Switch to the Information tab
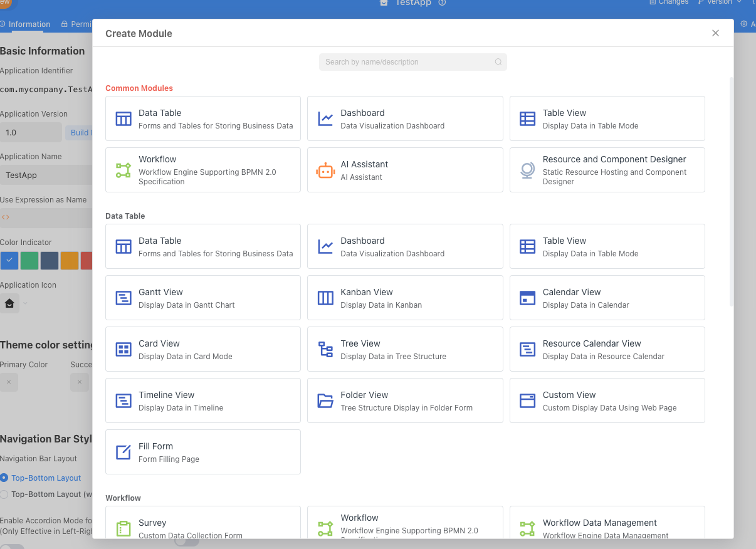The width and height of the screenshot is (756, 549). 25,24
